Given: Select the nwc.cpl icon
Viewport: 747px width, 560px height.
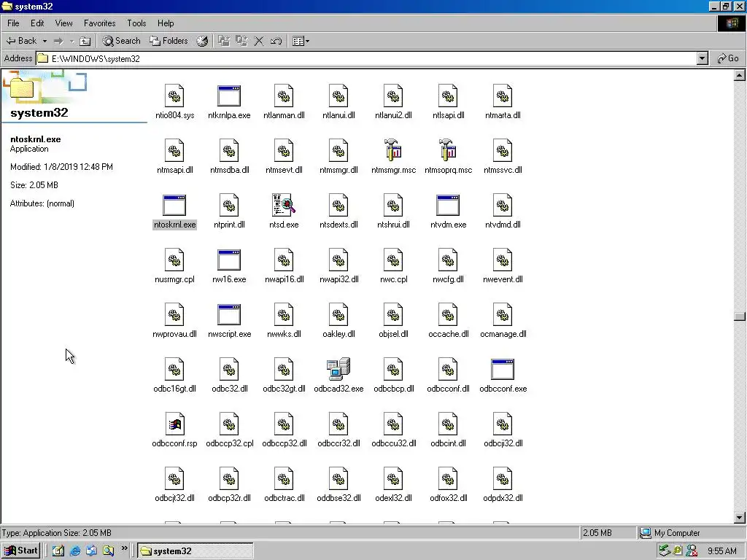Looking at the screenshot, I should point(393,260).
